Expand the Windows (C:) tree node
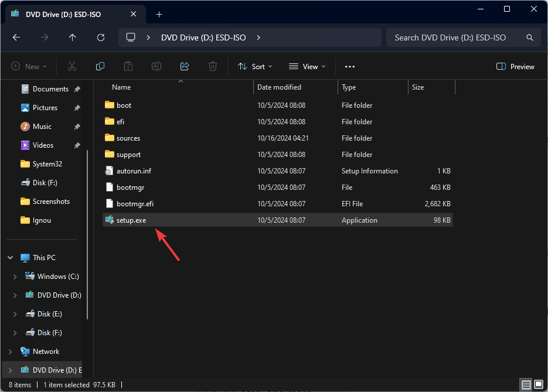 (x=15, y=277)
